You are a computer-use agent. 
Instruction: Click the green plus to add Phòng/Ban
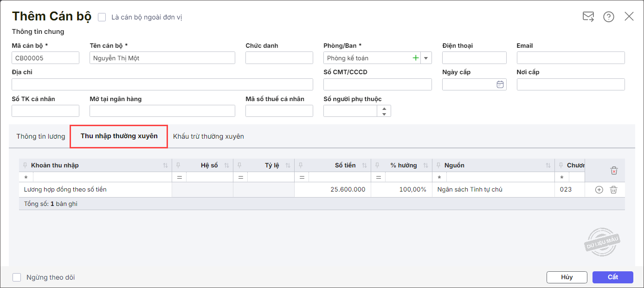pyautogui.click(x=415, y=58)
